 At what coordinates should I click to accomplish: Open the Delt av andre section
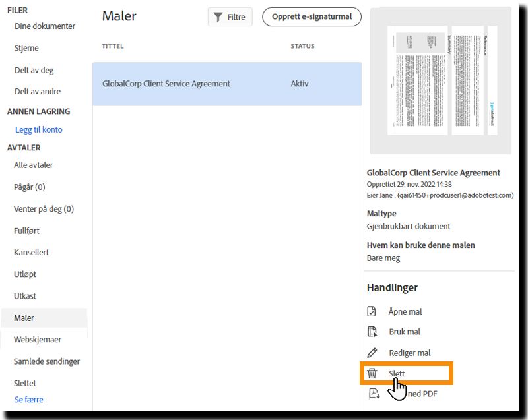tap(38, 91)
